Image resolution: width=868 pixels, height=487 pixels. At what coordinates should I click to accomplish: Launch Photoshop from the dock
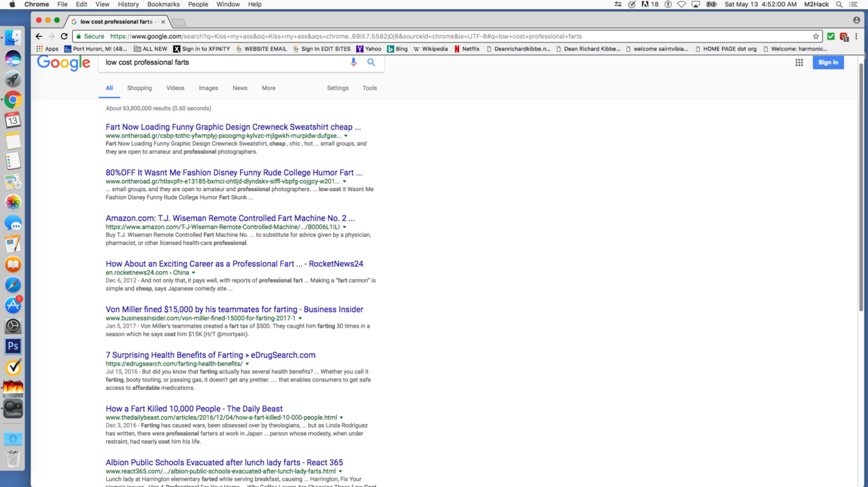pos(13,346)
